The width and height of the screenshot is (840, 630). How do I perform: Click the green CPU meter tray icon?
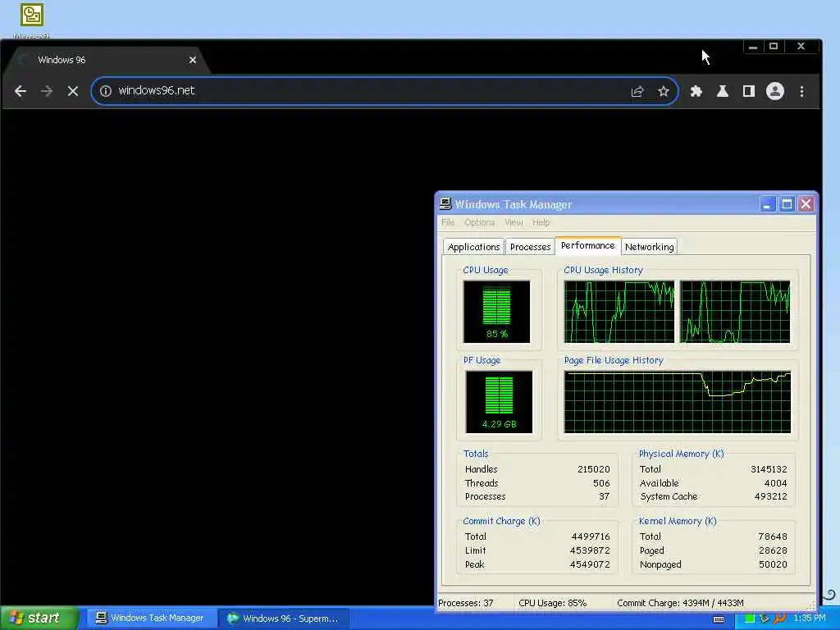pos(750,619)
